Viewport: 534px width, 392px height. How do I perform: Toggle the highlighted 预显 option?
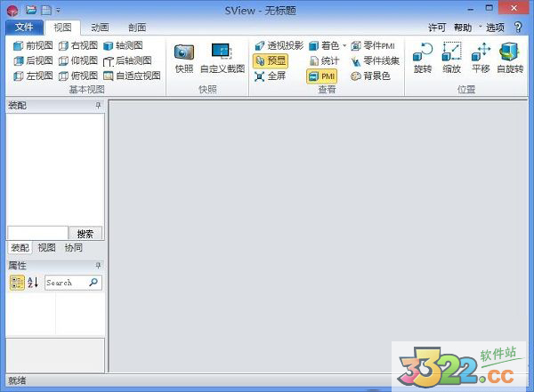click(x=271, y=60)
